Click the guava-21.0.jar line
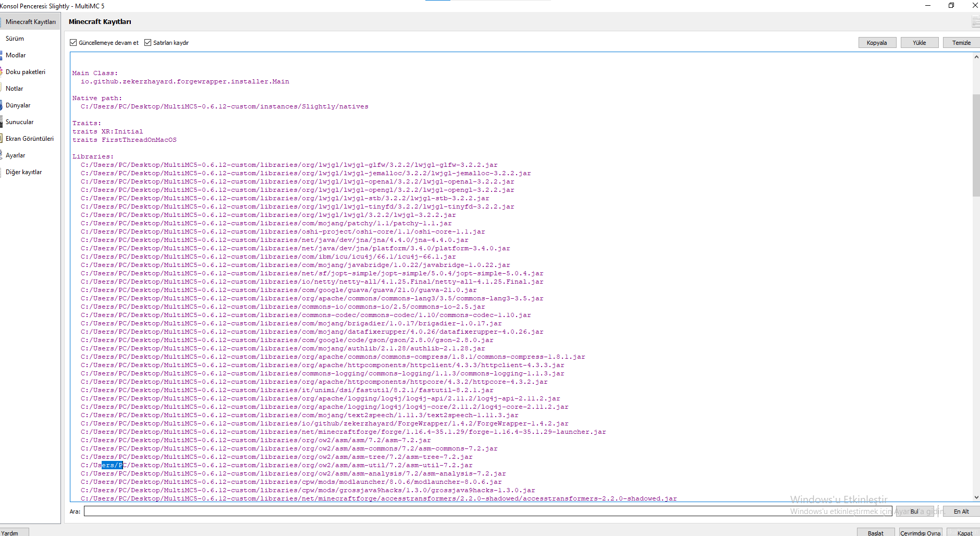Viewport: 980px width, 536px height. coord(278,290)
